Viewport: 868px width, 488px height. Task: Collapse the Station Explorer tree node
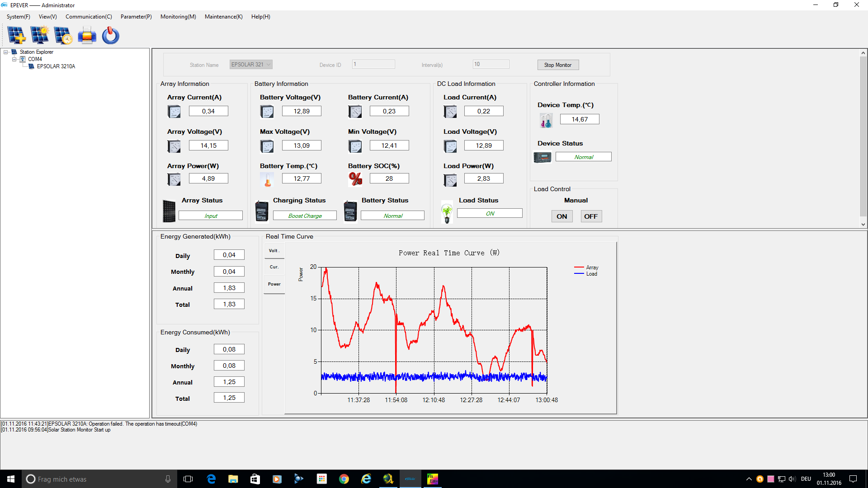point(6,52)
